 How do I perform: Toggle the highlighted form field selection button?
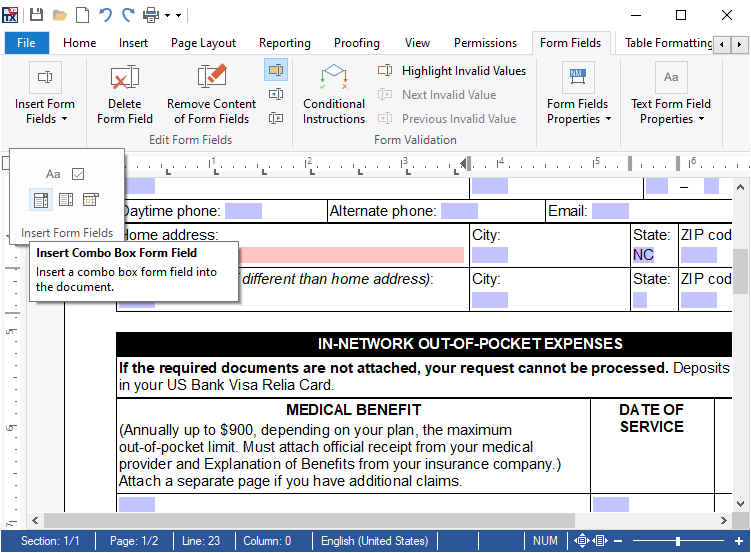[276, 70]
